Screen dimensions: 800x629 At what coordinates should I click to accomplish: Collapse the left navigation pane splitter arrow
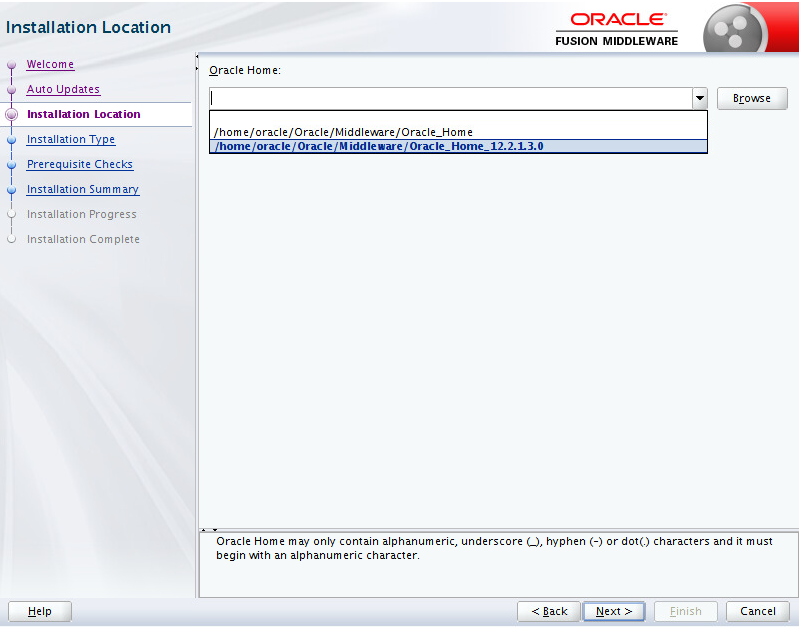tap(197, 57)
